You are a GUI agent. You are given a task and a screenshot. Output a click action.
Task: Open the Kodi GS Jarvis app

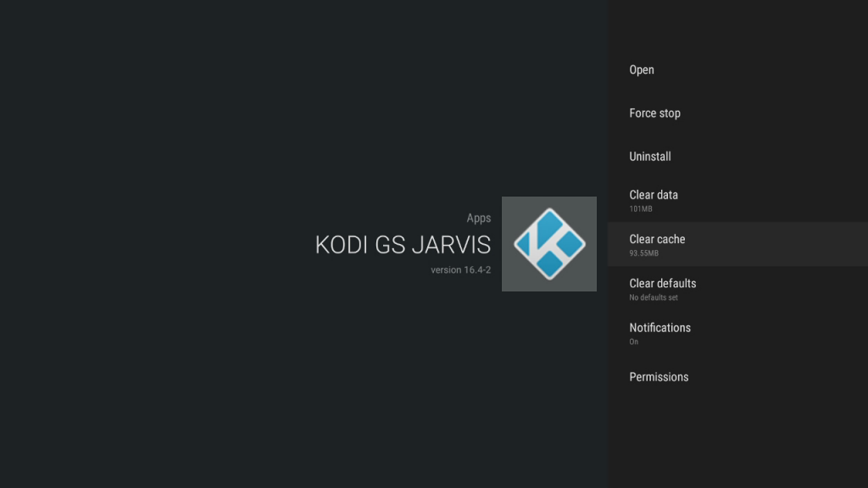[737, 69]
